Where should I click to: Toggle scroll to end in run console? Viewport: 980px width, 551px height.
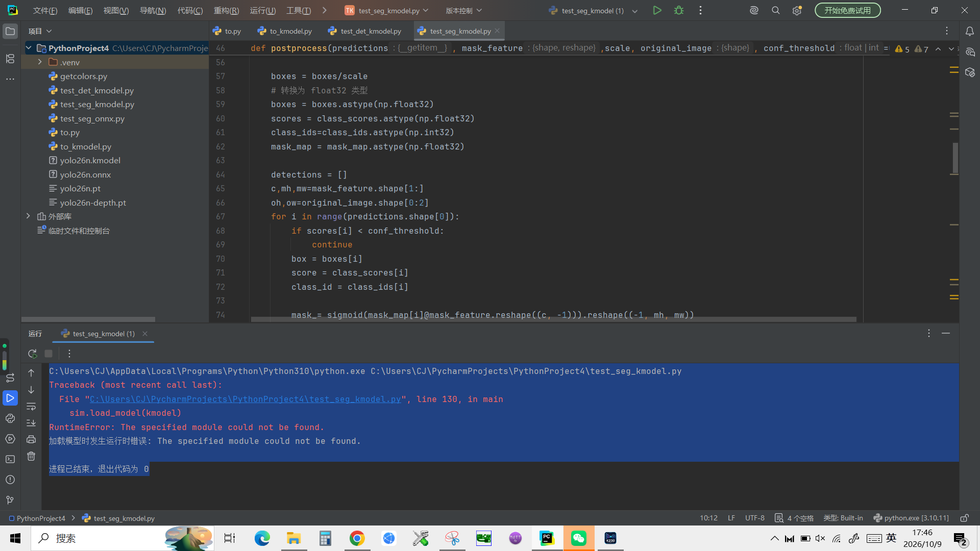pyautogui.click(x=31, y=423)
